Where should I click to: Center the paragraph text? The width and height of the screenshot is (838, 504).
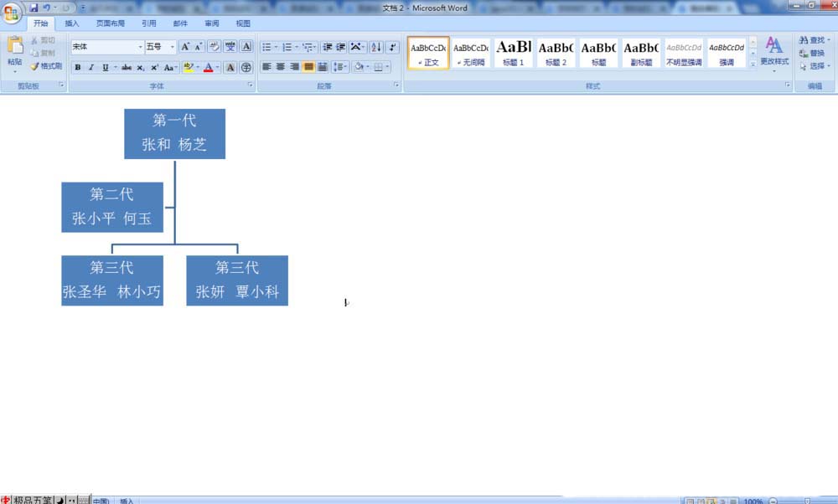tap(281, 67)
